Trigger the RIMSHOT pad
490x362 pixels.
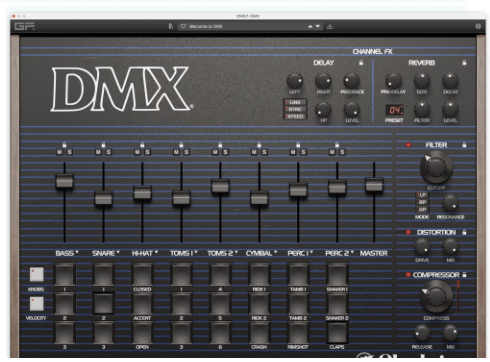click(298, 333)
